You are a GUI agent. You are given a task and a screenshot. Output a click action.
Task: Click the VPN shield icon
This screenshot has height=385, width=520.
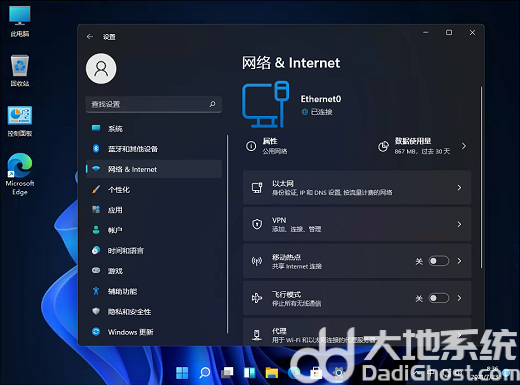click(257, 224)
